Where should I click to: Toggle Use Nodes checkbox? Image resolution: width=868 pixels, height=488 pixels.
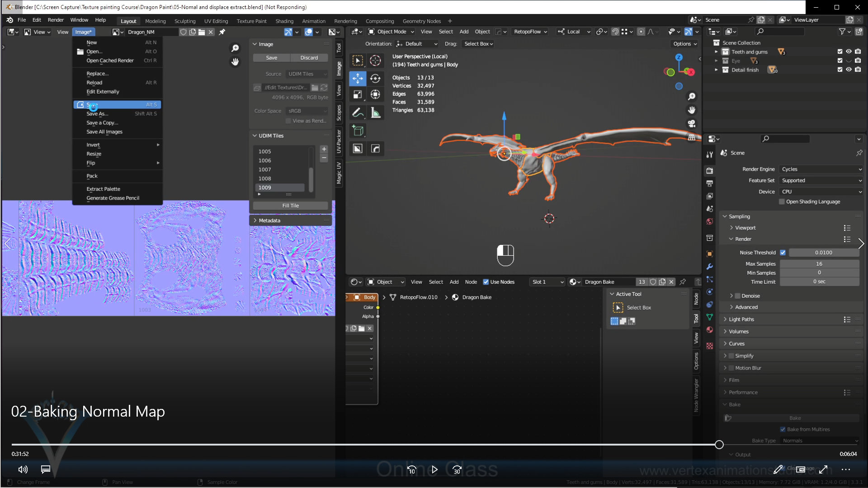(486, 282)
